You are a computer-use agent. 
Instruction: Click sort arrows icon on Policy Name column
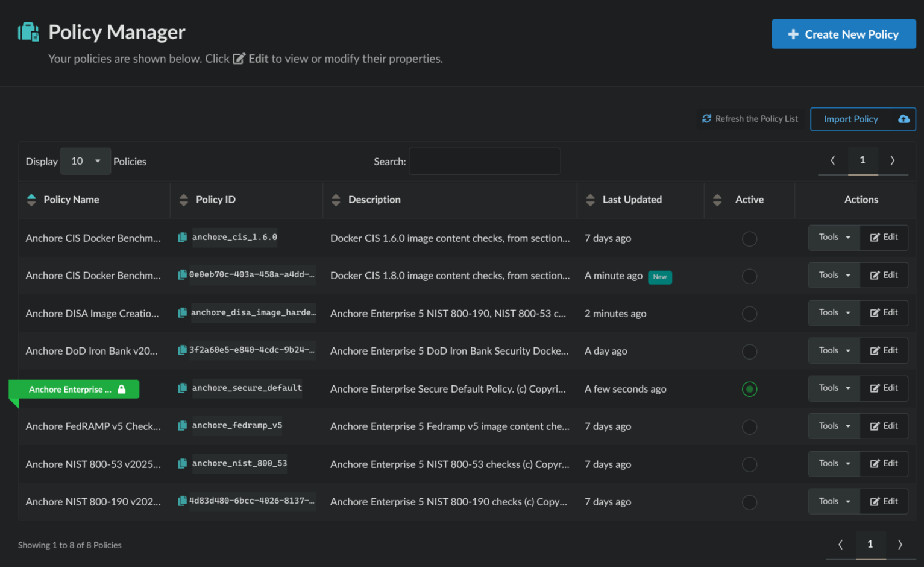pyautogui.click(x=31, y=200)
